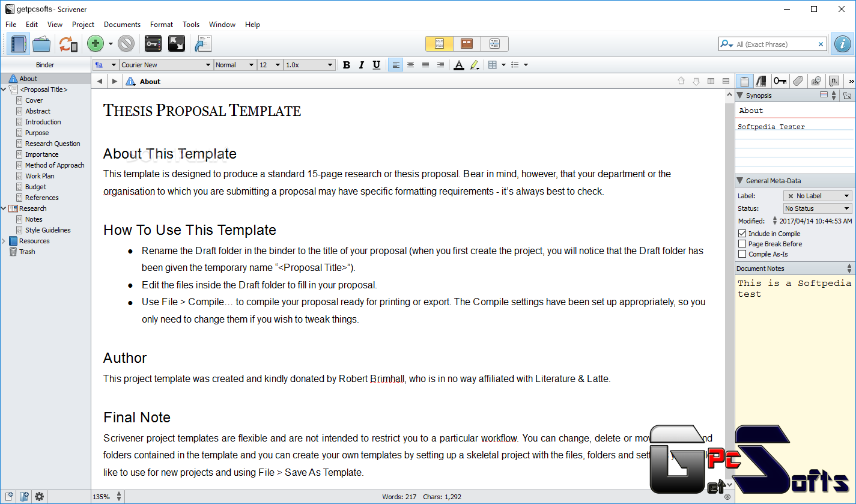Open the File menu
This screenshot has height=504, width=856.
point(11,25)
